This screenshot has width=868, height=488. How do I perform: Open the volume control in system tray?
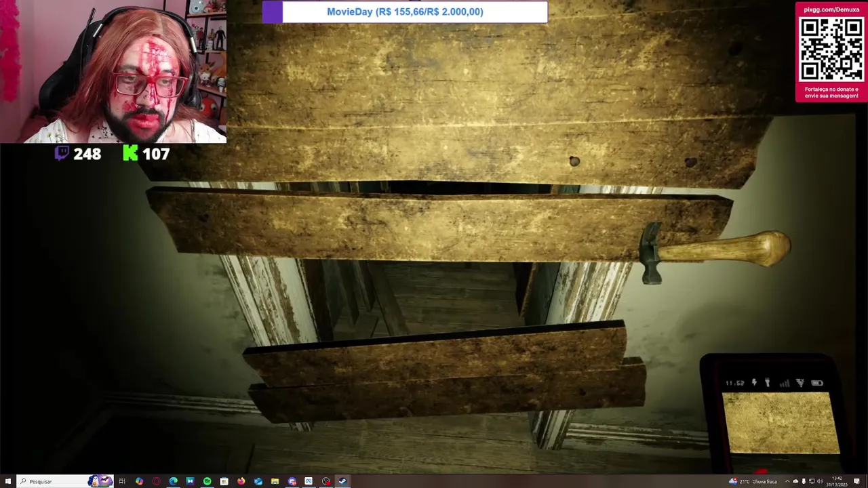(x=820, y=481)
